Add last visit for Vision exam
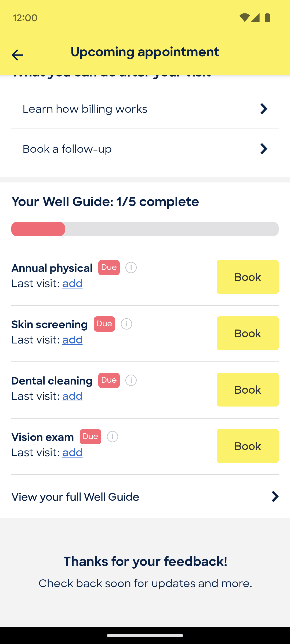The image size is (290, 644). coord(73,453)
